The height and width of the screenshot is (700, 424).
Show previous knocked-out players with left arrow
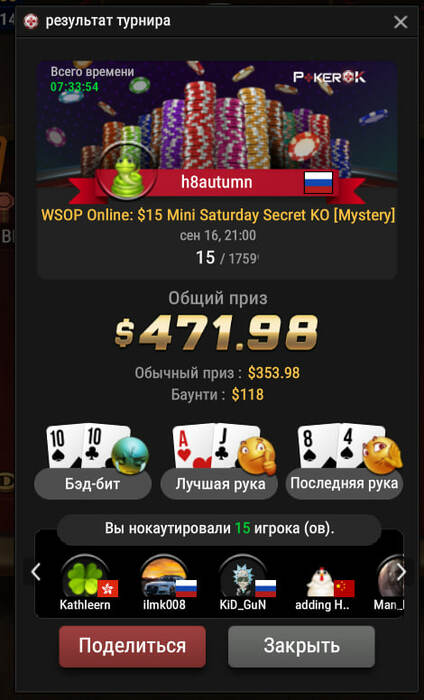[x=36, y=572]
